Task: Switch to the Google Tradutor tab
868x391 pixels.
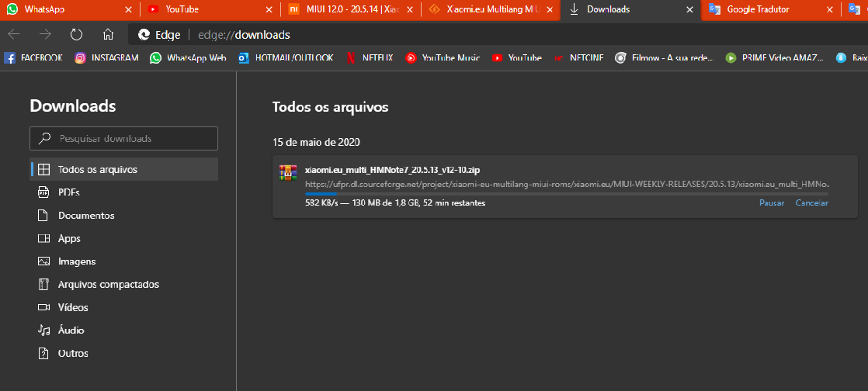Action: (x=771, y=9)
